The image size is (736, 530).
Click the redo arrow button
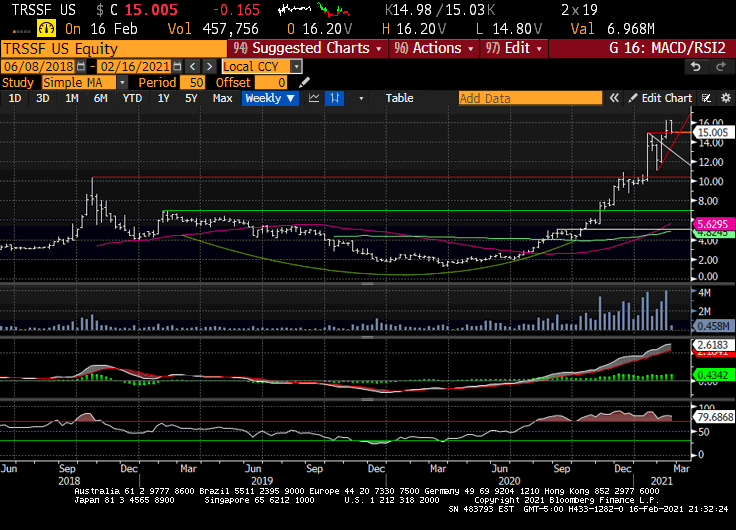pyautogui.click(x=721, y=67)
